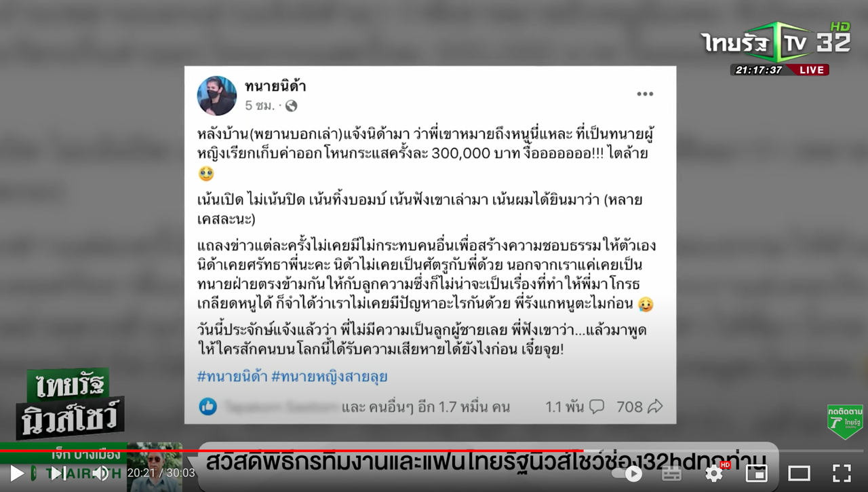Open the video settings gear

coord(714,473)
